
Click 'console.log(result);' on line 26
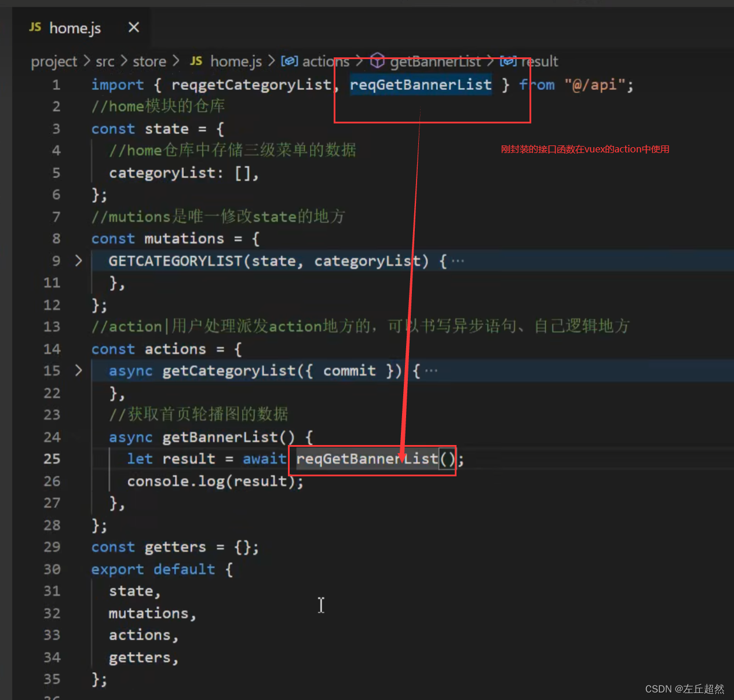(x=216, y=481)
